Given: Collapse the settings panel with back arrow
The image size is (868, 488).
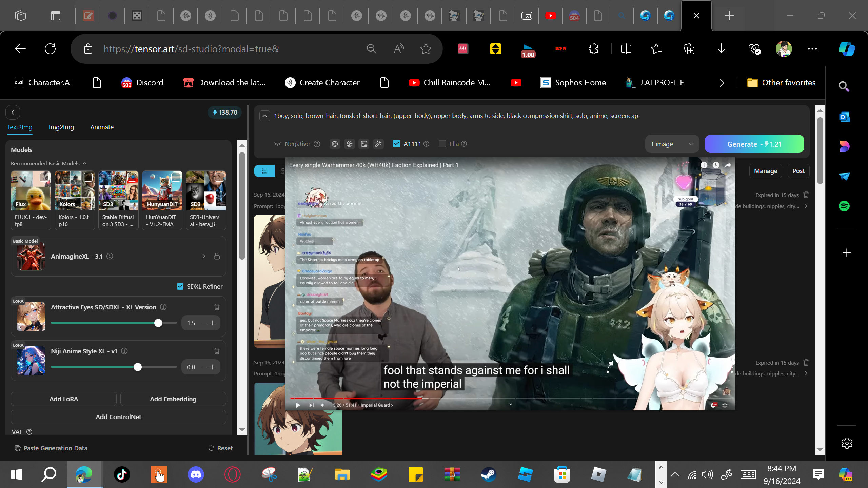Looking at the screenshot, I should pos(13,113).
